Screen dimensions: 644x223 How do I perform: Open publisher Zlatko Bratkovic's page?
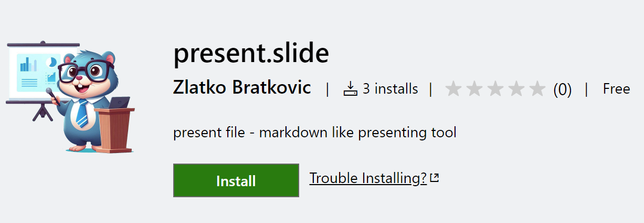[x=242, y=88]
